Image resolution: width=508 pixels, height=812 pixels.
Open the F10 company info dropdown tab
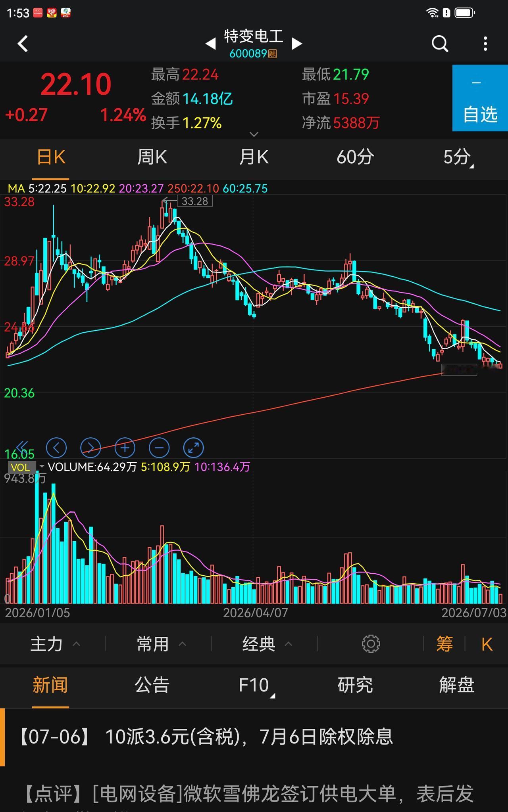256,686
